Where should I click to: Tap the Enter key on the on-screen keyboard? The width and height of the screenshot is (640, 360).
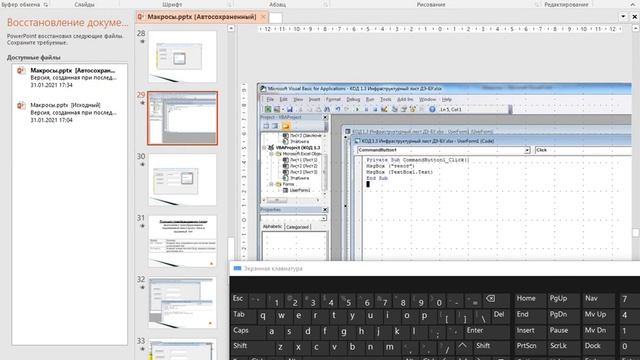pos(487,331)
